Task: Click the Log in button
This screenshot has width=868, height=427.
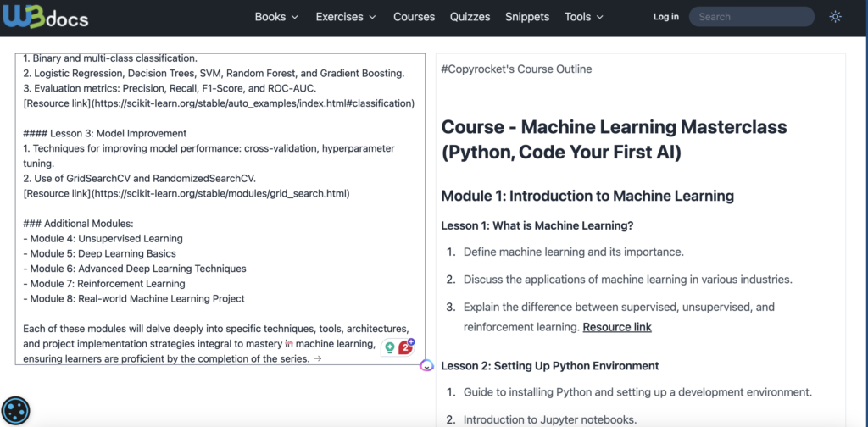Action: (665, 17)
